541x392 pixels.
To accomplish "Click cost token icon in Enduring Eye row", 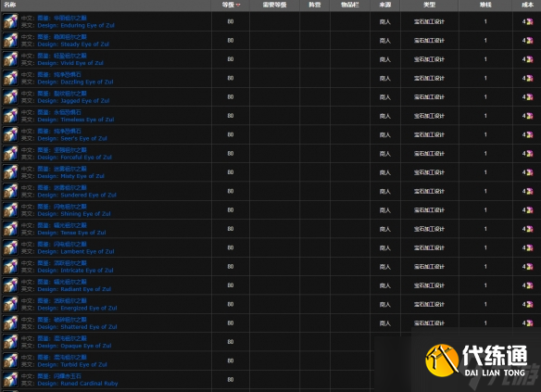I will coord(530,21).
